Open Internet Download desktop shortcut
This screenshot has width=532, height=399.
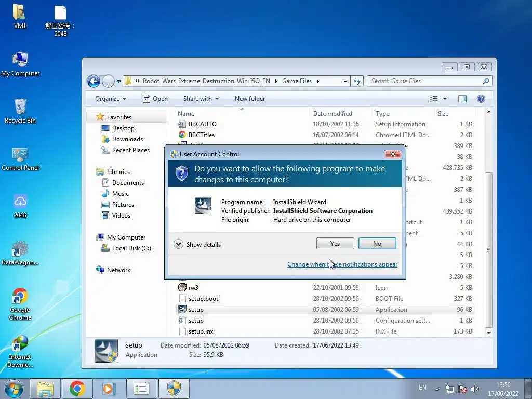point(20,352)
